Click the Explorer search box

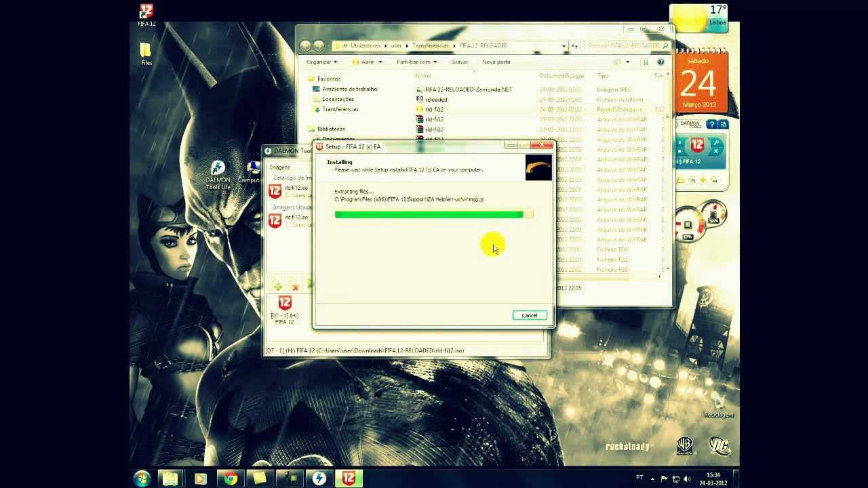tap(628, 45)
